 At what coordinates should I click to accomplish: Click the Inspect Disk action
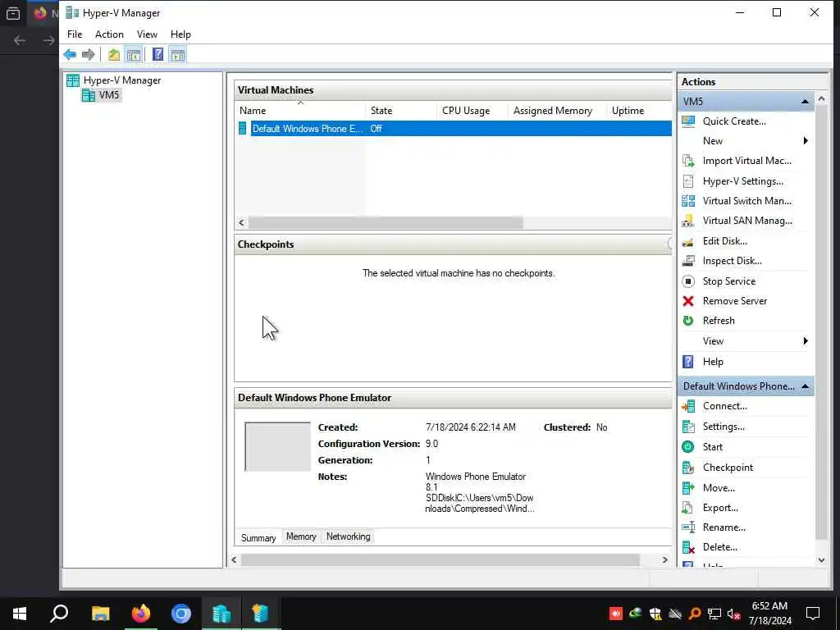click(x=732, y=261)
